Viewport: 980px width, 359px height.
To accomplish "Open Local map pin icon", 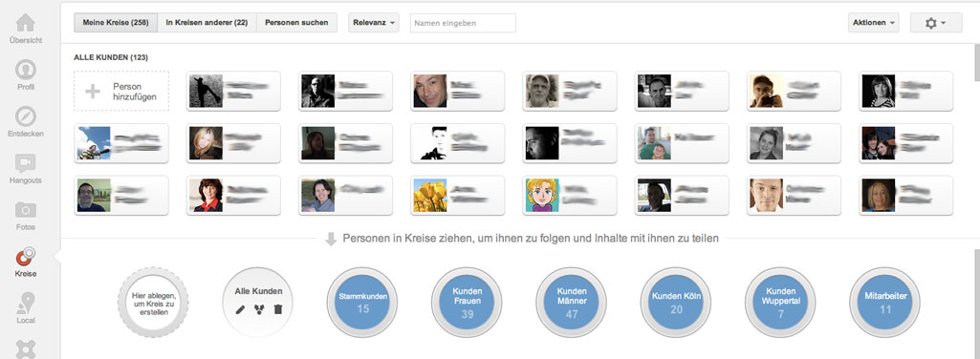I will (26, 304).
